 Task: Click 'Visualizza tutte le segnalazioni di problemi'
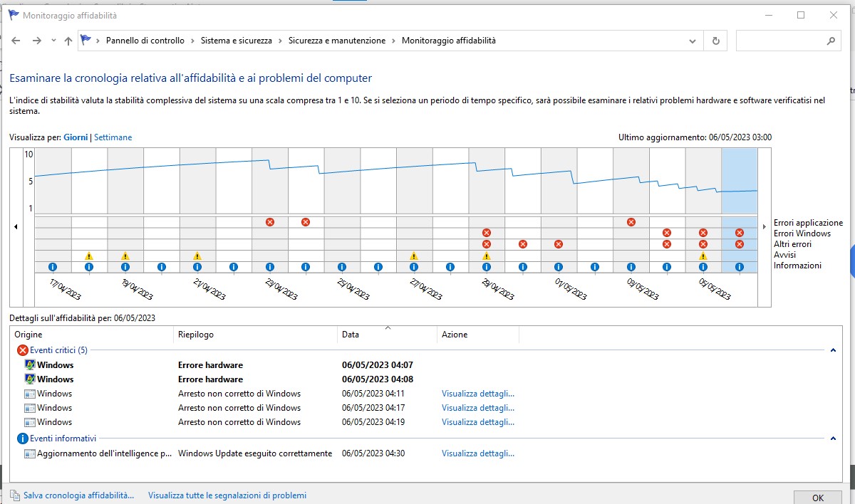click(227, 495)
